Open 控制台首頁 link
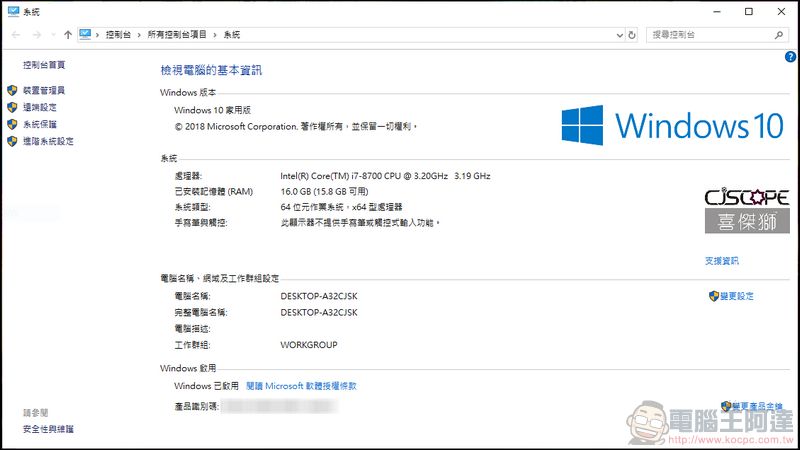 44,65
